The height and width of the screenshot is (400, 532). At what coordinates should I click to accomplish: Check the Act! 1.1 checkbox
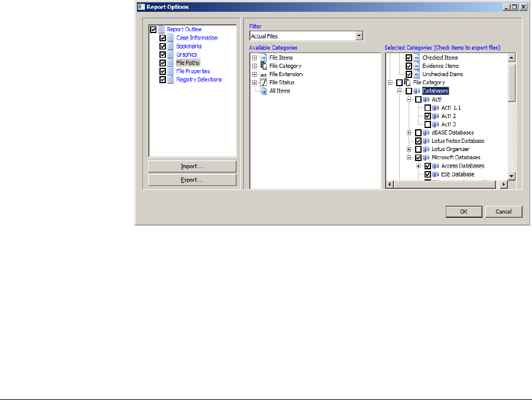click(428, 108)
